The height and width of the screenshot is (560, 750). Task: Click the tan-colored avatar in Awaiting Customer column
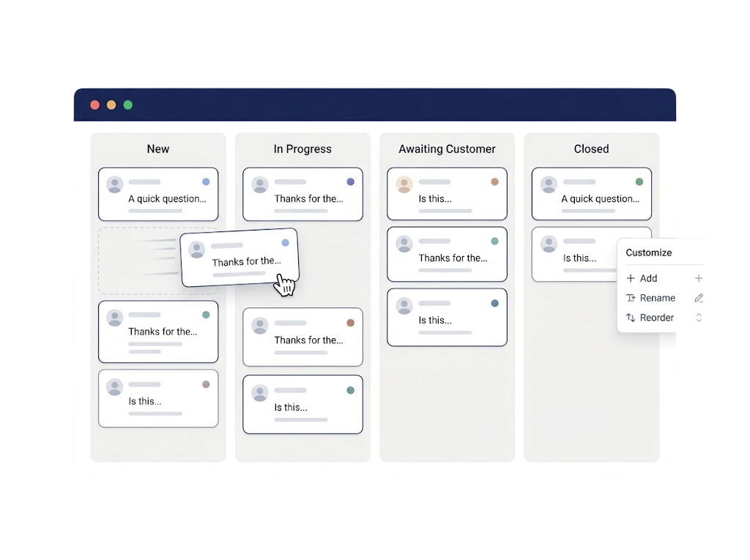click(404, 184)
